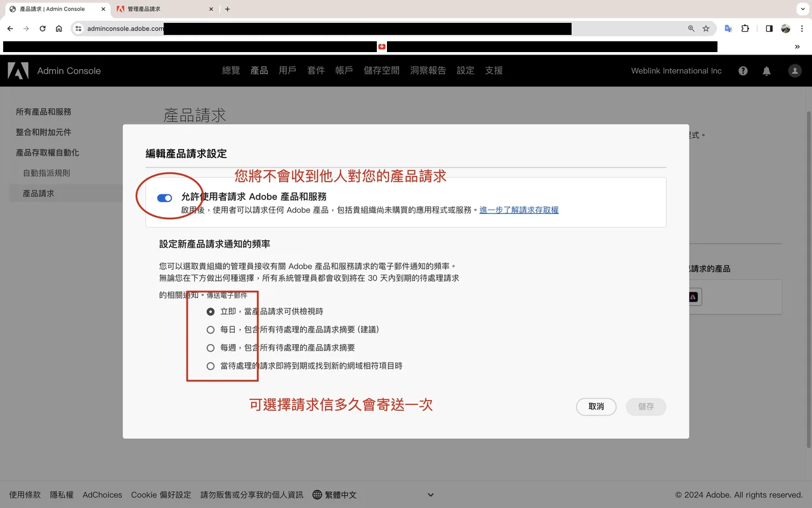The height and width of the screenshot is (508, 812).
Task: Open a new browser tab with plus
Action: coord(228,9)
